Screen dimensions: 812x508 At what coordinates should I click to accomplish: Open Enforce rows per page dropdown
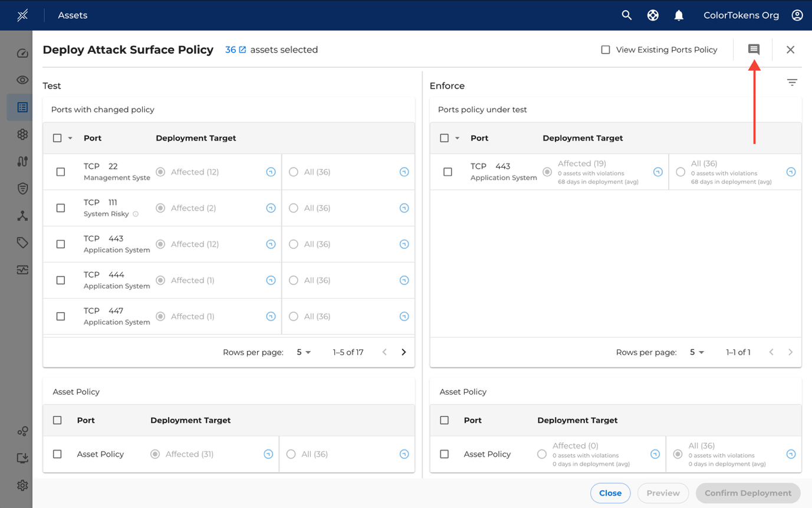coord(696,352)
